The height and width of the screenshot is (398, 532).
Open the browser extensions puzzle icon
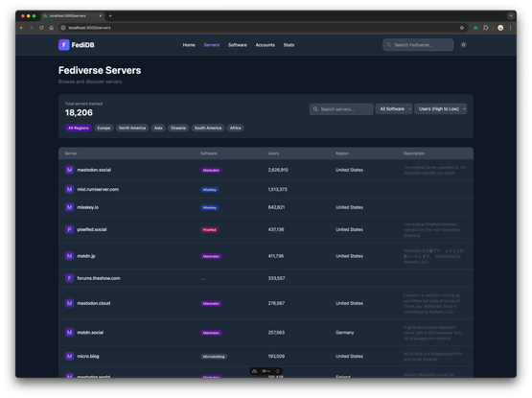486,28
